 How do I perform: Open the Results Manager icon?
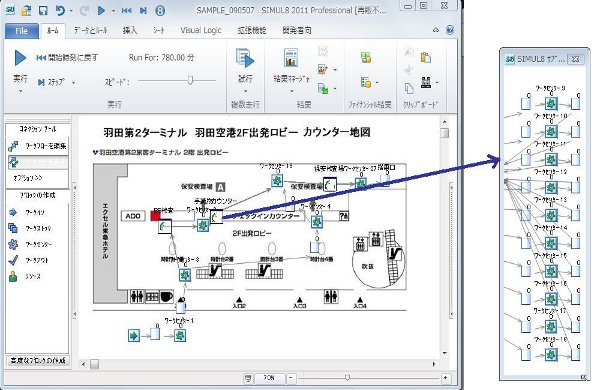click(x=291, y=58)
